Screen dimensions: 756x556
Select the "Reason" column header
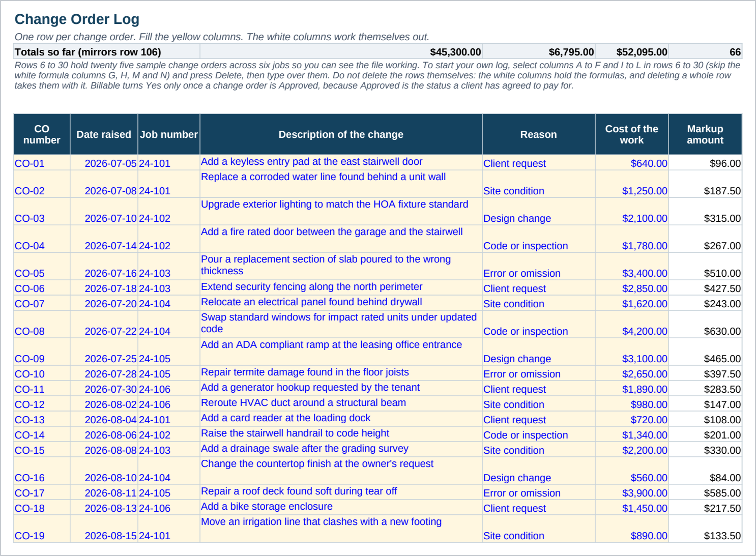tap(539, 134)
